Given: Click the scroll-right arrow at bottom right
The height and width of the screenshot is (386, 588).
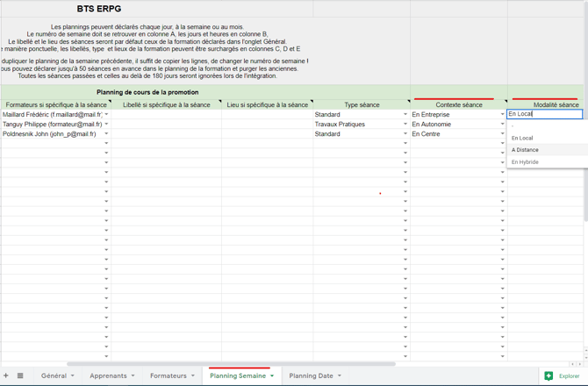Looking at the screenshot, I should tap(580, 364).
